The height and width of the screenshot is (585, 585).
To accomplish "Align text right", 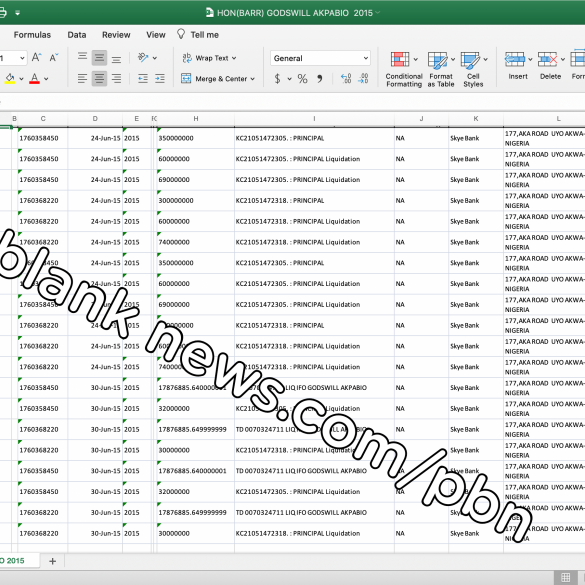I will pos(116,79).
